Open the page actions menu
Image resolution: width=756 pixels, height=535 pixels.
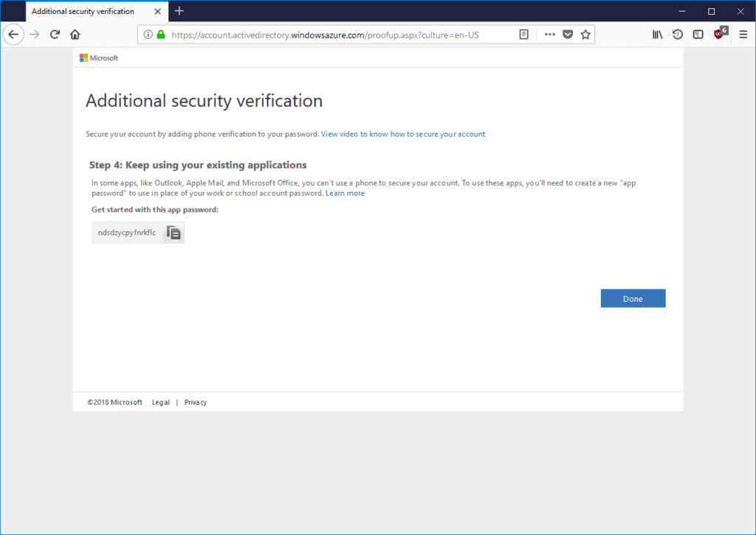(x=549, y=34)
